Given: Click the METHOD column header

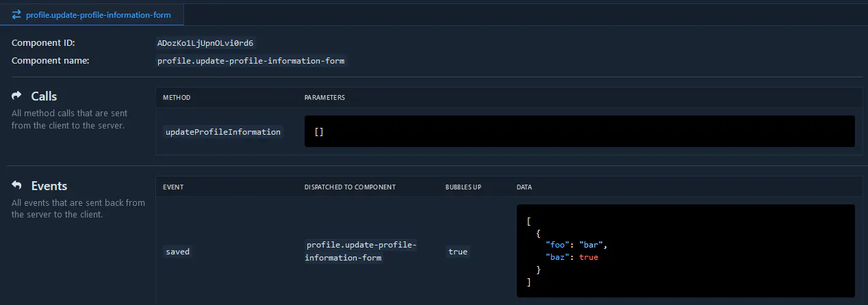Looking at the screenshot, I should (177, 98).
